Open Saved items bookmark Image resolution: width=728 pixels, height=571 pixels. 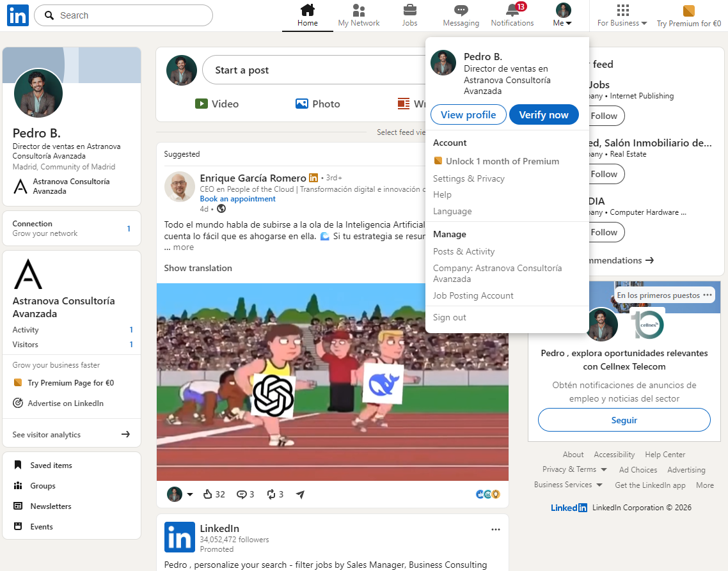[x=18, y=465]
